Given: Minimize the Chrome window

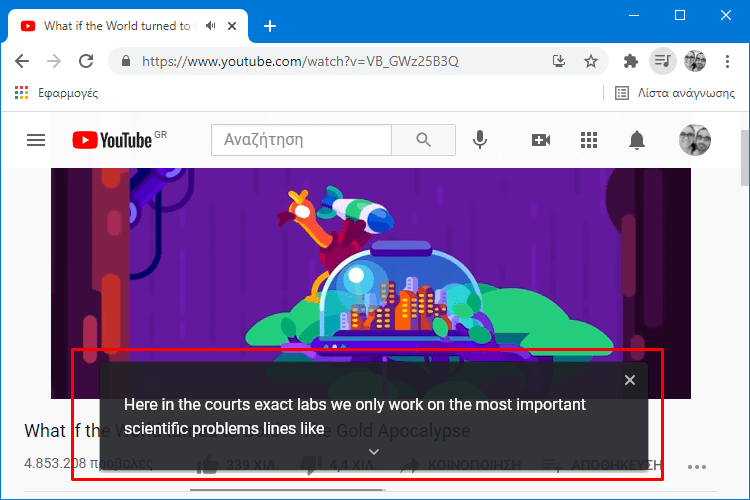Looking at the screenshot, I should click(634, 15).
